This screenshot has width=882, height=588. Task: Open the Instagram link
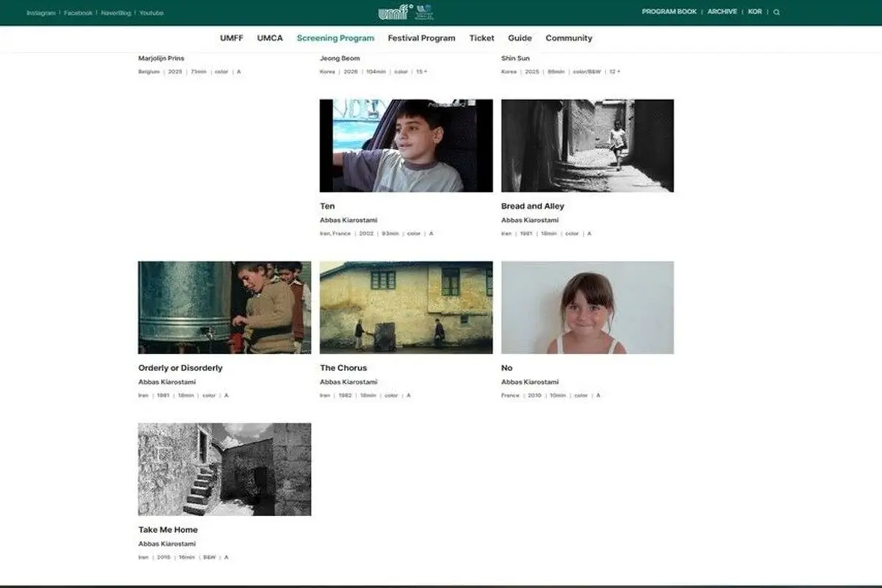(x=41, y=12)
